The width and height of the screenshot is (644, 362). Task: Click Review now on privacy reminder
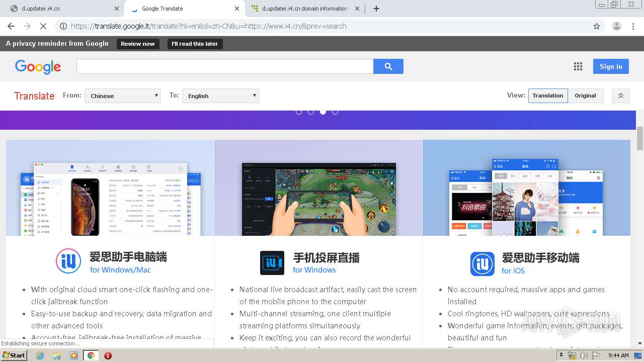coord(138,44)
